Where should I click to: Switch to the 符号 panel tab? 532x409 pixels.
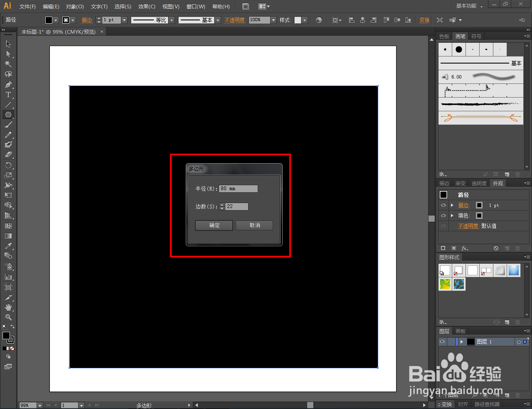[x=476, y=37]
